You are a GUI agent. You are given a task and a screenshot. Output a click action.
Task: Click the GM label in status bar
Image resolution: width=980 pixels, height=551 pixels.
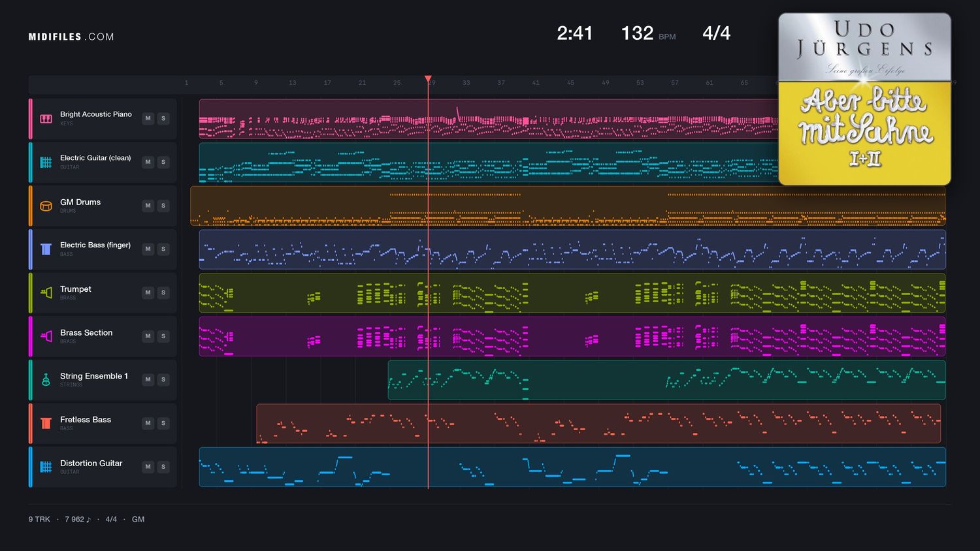(138, 520)
